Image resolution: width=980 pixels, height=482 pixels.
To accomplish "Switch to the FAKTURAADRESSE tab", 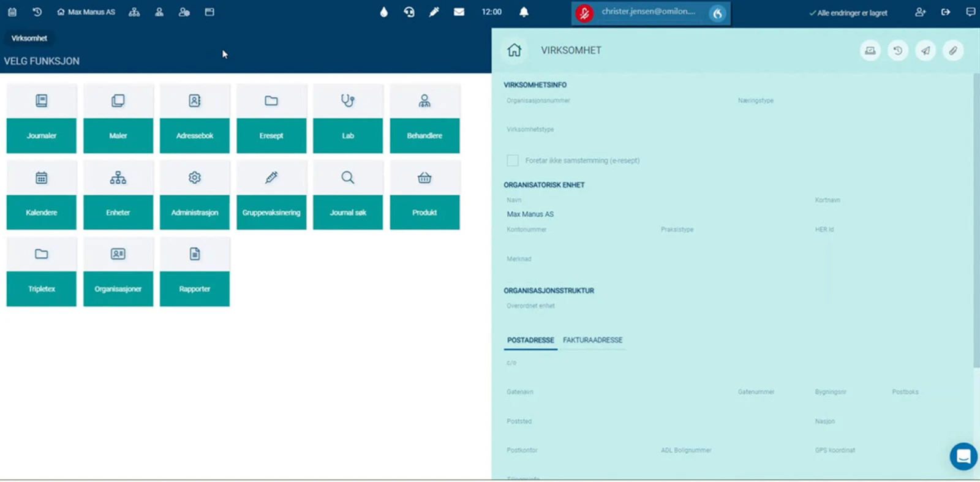I will (592, 341).
